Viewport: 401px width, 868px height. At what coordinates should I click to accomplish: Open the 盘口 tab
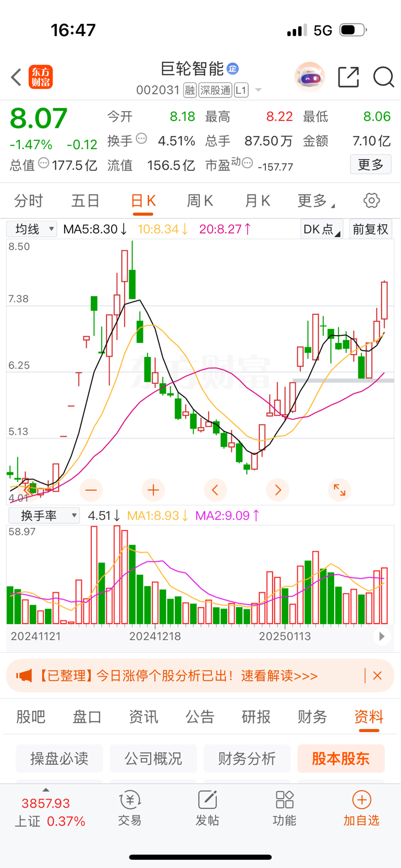(87, 717)
